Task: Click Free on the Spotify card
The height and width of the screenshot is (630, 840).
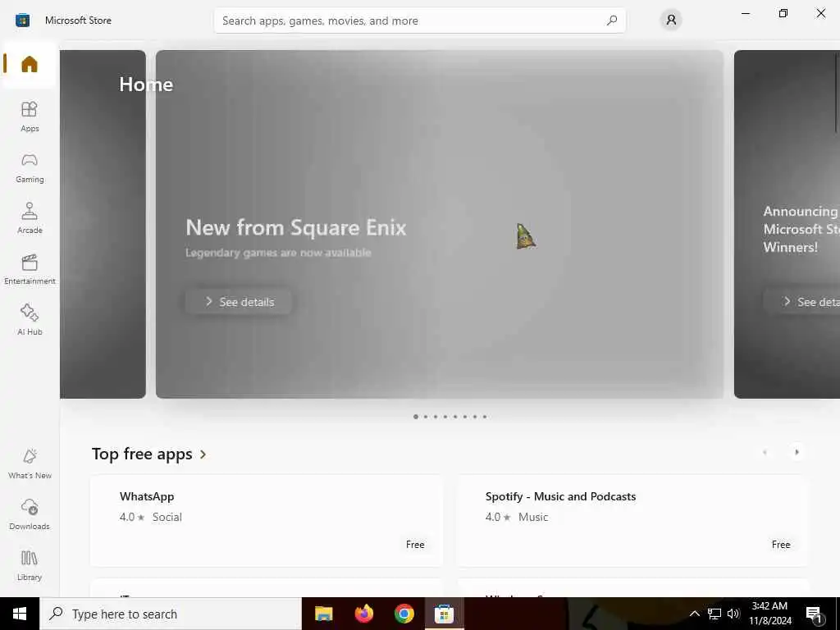Action: [x=781, y=545]
